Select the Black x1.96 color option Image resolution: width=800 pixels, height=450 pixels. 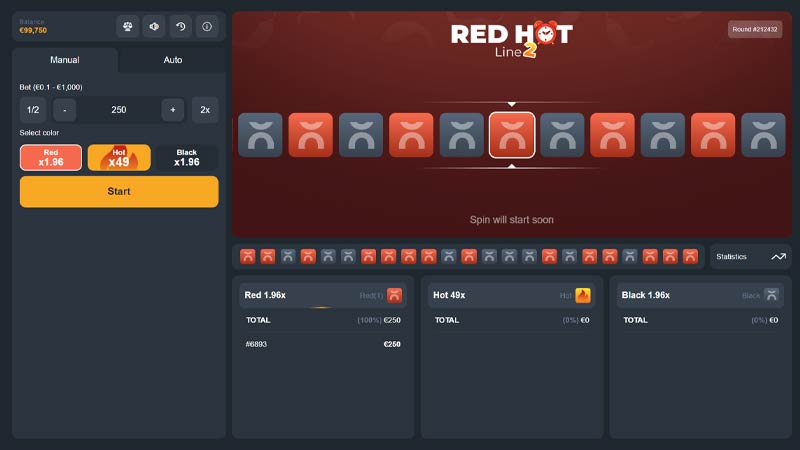click(x=187, y=157)
